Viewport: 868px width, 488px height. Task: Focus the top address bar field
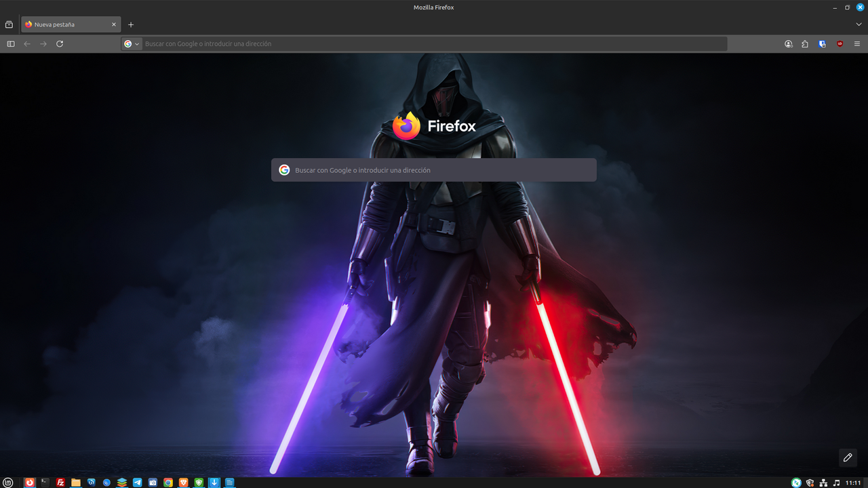pyautogui.click(x=424, y=43)
